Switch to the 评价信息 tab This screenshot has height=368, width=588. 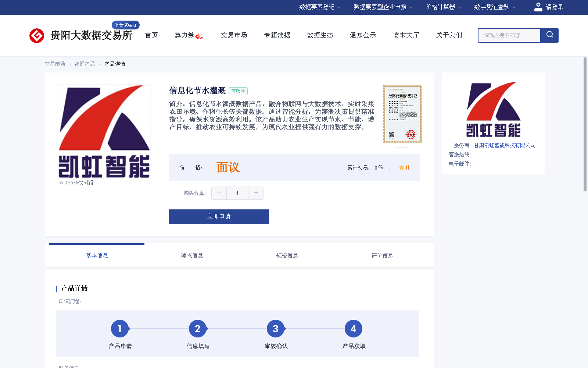click(382, 255)
